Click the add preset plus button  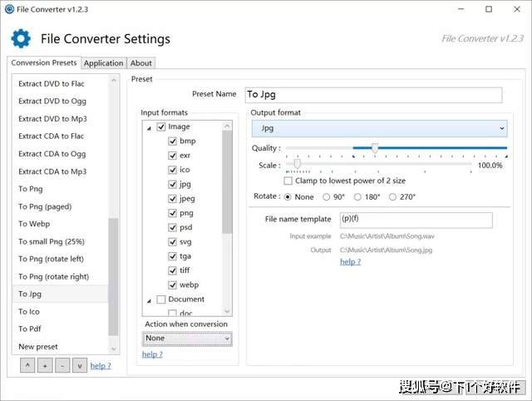[45, 365]
